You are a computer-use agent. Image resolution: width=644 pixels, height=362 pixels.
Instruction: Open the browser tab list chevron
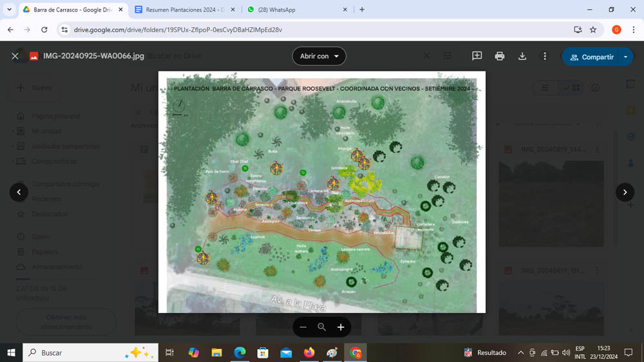[9, 10]
